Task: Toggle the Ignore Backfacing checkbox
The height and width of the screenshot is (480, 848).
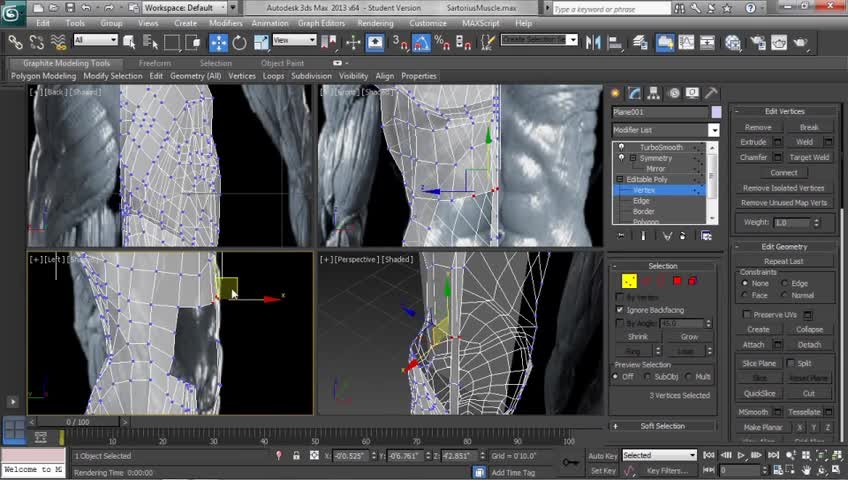Action: (x=620, y=310)
